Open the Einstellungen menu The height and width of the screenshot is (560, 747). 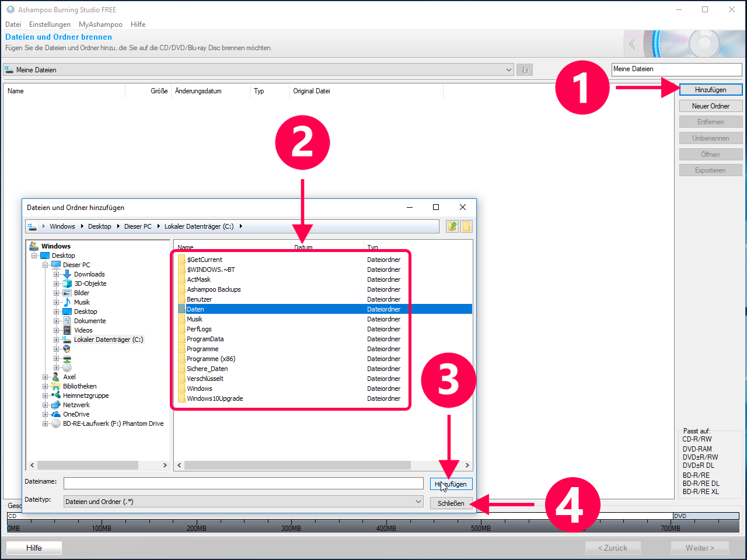50,24
